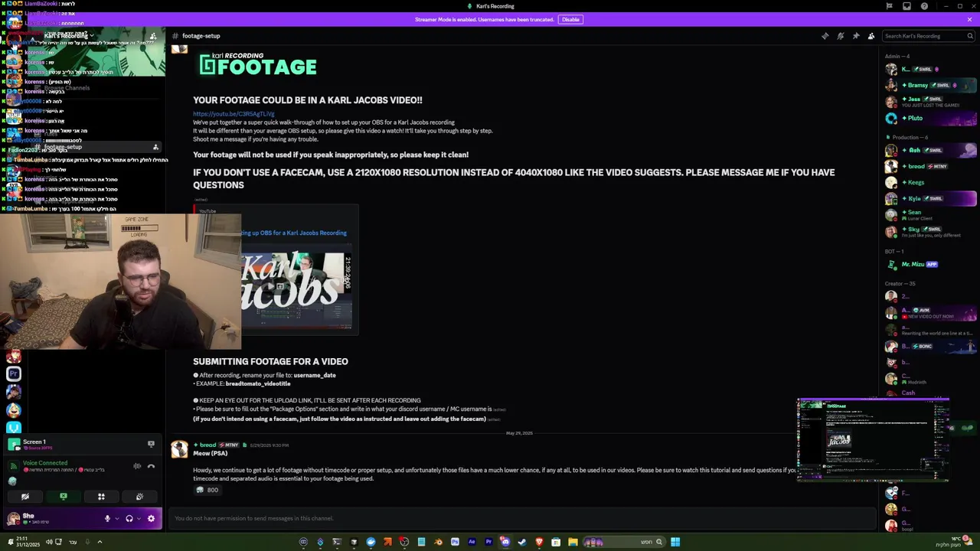Open Steam from the taskbar
The height and width of the screenshot is (551, 980).
(522, 542)
